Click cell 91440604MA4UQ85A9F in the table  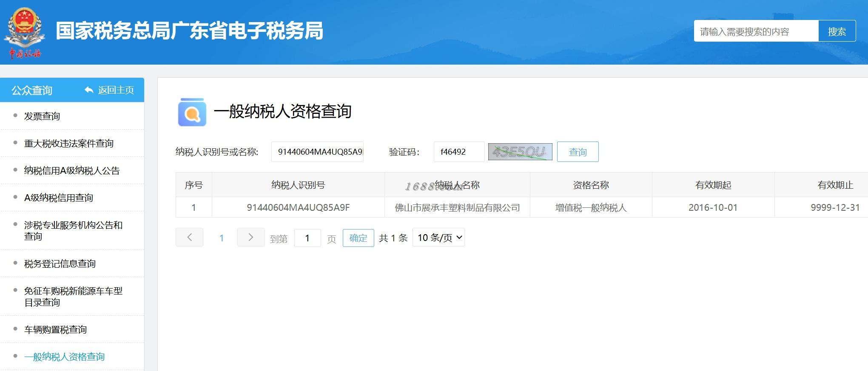(x=298, y=207)
